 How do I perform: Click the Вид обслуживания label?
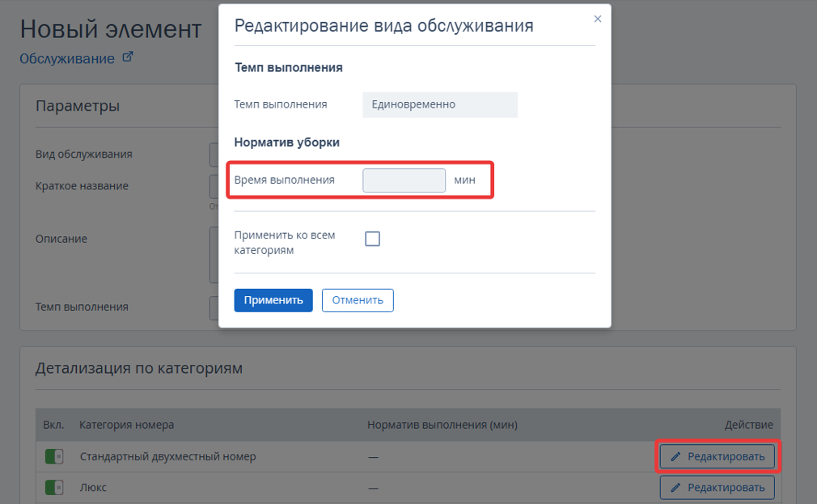coord(84,155)
